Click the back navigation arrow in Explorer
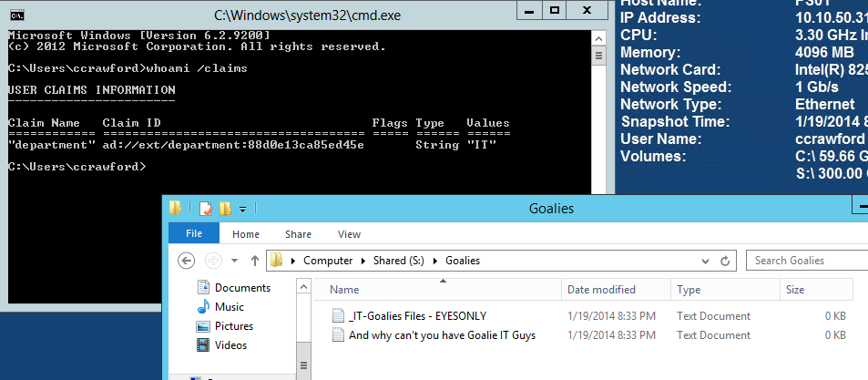The height and width of the screenshot is (380, 868). pyautogui.click(x=187, y=261)
